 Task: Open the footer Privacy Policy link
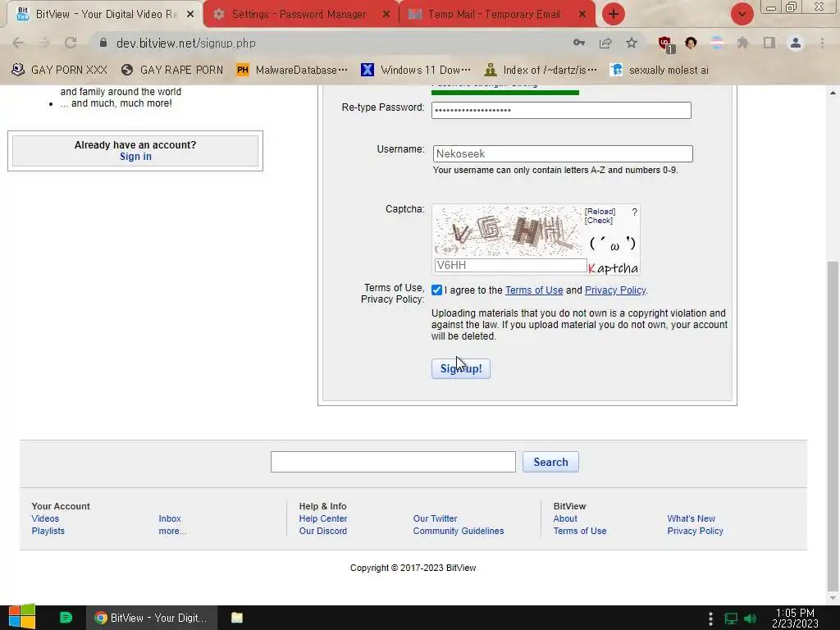point(695,531)
